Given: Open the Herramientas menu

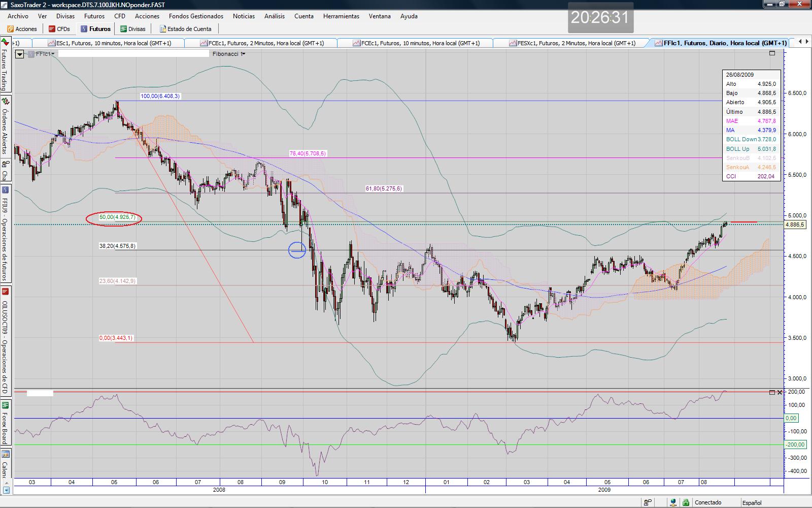Looking at the screenshot, I should pyautogui.click(x=341, y=16).
